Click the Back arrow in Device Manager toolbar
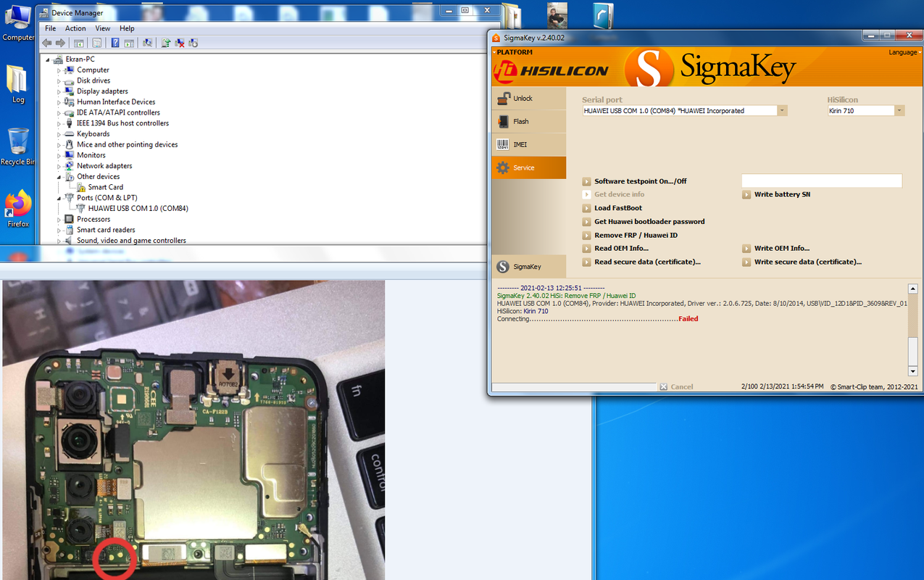 point(47,43)
